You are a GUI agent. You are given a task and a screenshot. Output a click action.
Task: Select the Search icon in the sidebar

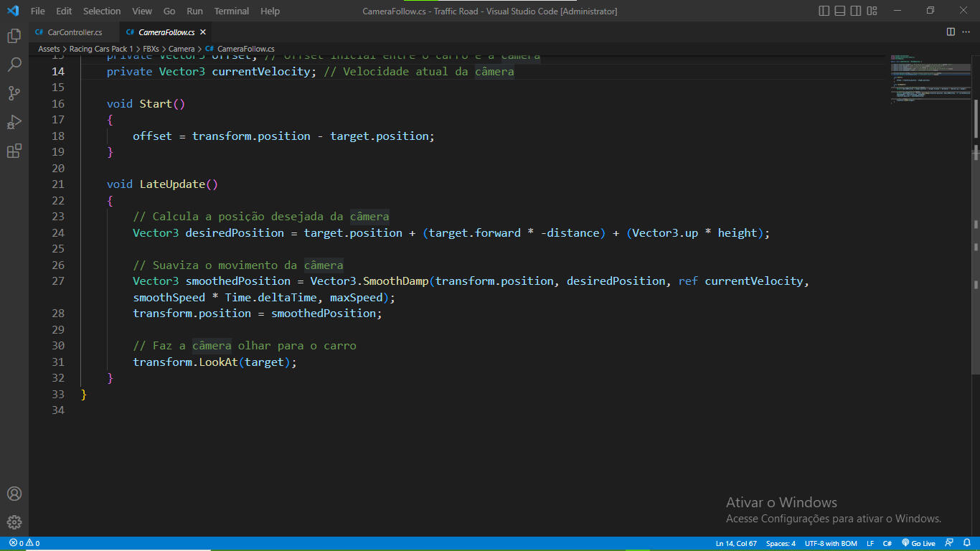(x=14, y=63)
